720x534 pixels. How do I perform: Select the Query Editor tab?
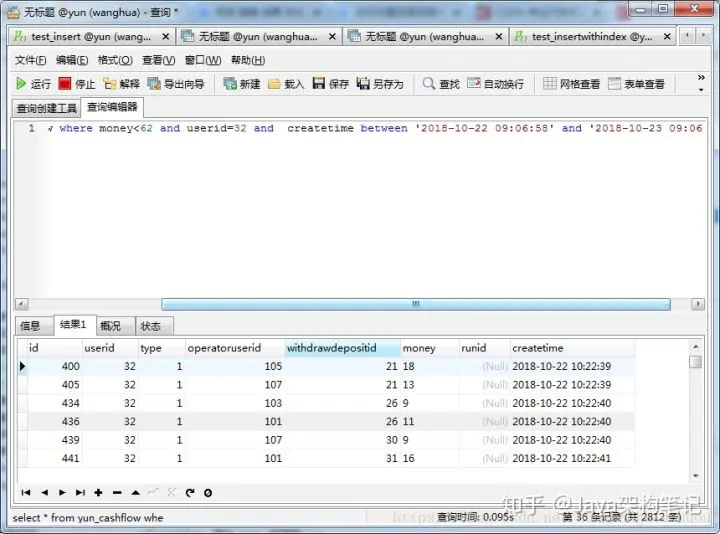coord(112,107)
